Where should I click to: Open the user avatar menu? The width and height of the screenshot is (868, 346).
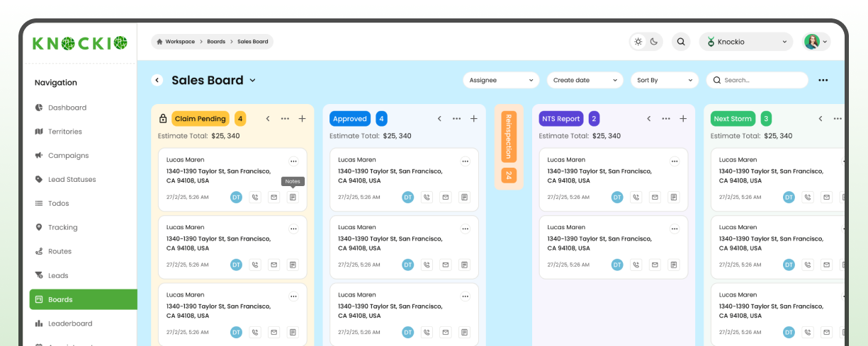pyautogui.click(x=816, y=42)
